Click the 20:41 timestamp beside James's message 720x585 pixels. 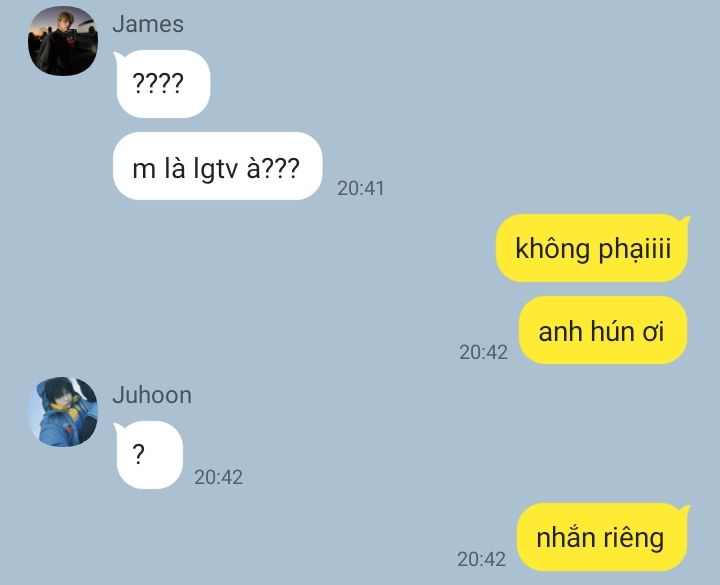point(360,188)
